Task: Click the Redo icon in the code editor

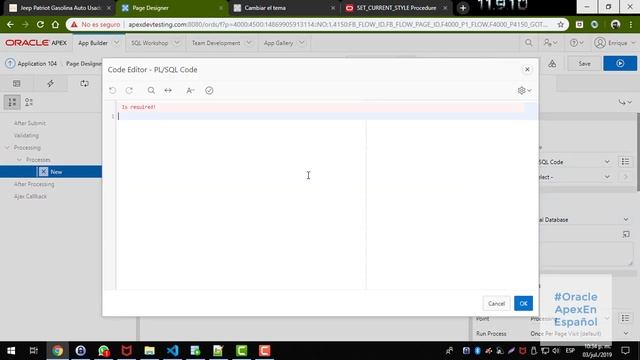Action: (129, 90)
